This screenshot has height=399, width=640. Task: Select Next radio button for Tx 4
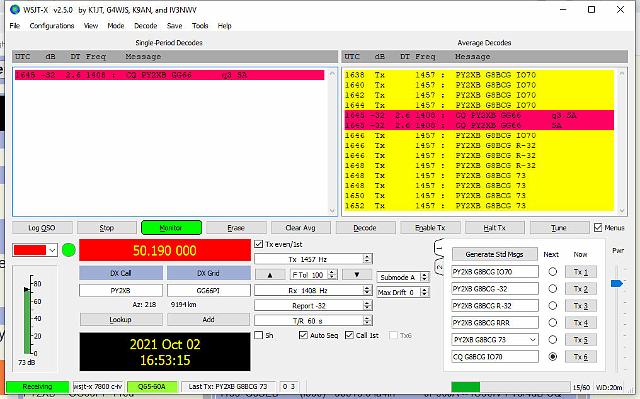click(x=553, y=322)
